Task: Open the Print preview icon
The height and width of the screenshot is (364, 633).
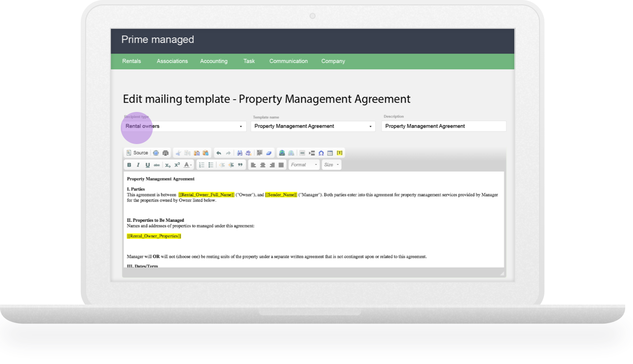Action: click(x=166, y=152)
